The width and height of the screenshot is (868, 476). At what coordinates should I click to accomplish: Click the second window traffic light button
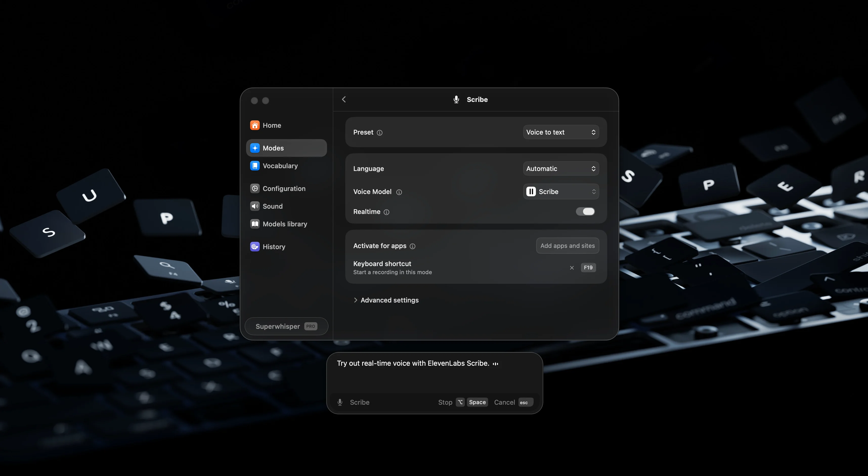(266, 101)
